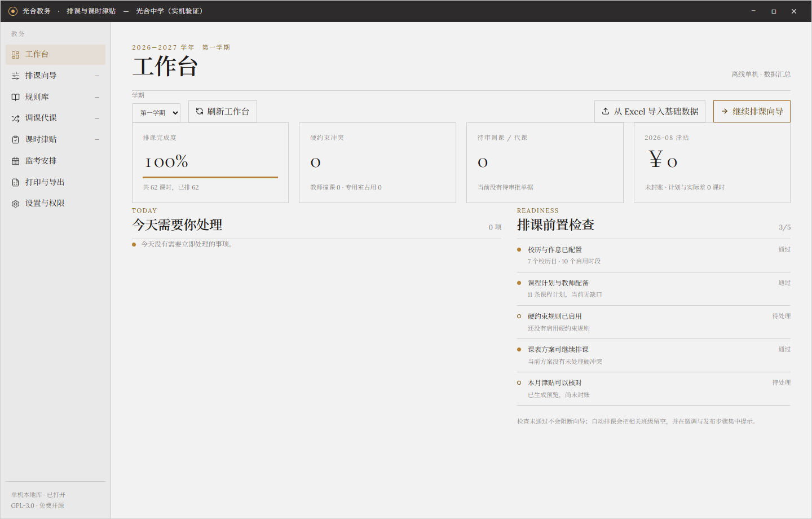Click the 调课代课 shuffle icon
Viewport: 812px width, 519px height.
click(x=15, y=118)
